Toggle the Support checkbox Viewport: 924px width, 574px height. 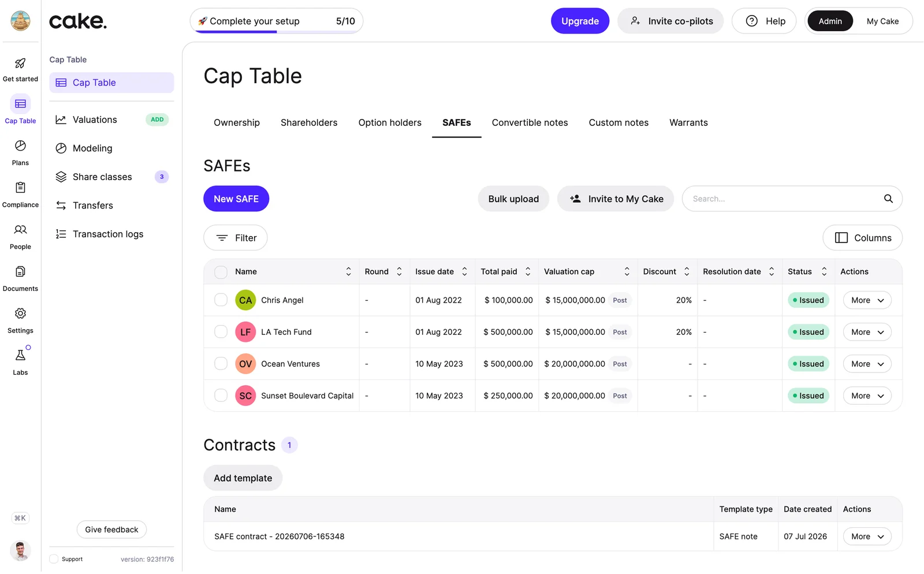click(x=54, y=559)
